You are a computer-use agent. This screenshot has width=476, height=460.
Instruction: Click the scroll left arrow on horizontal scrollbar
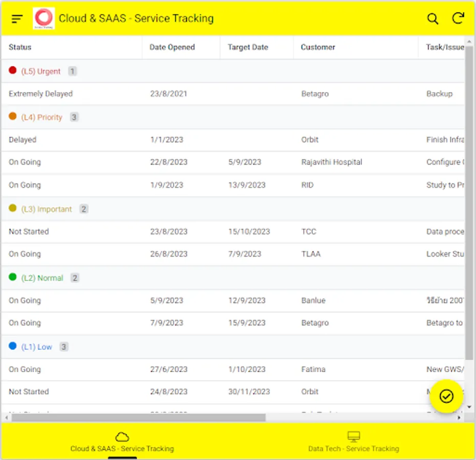coord(7,418)
